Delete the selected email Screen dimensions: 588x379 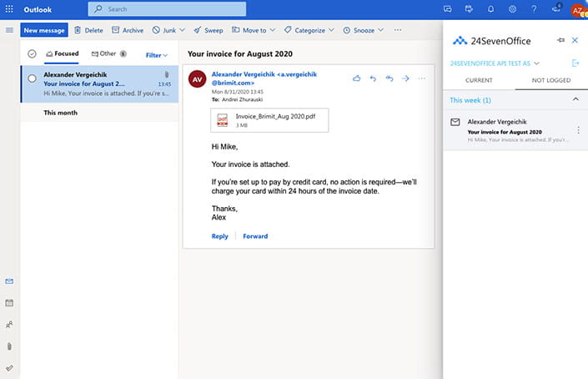[x=88, y=30]
